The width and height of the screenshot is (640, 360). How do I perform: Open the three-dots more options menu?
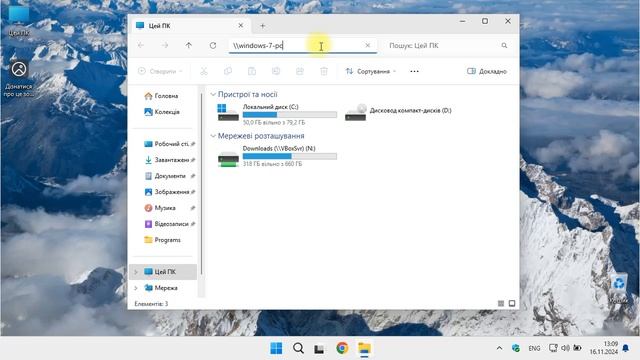point(414,71)
